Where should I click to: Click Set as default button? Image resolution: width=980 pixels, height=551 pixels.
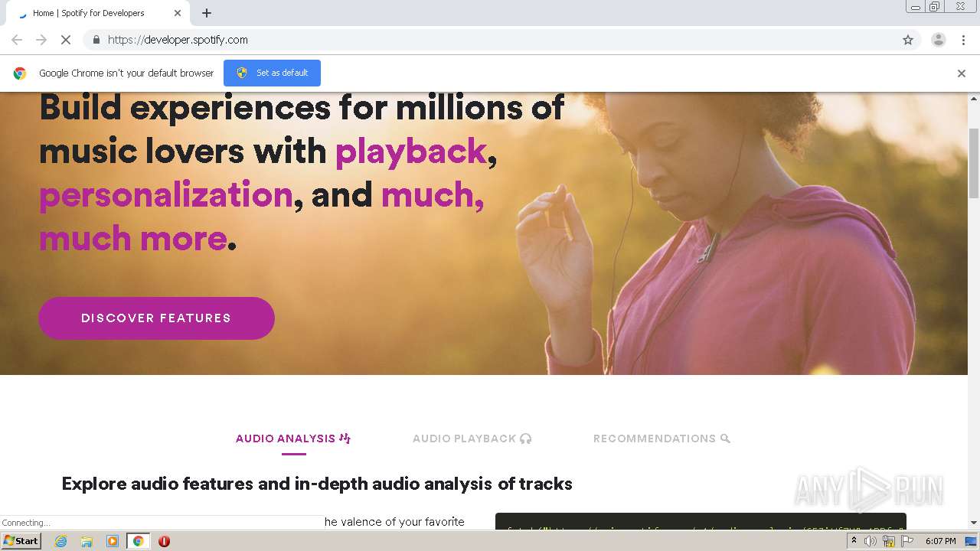point(272,73)
